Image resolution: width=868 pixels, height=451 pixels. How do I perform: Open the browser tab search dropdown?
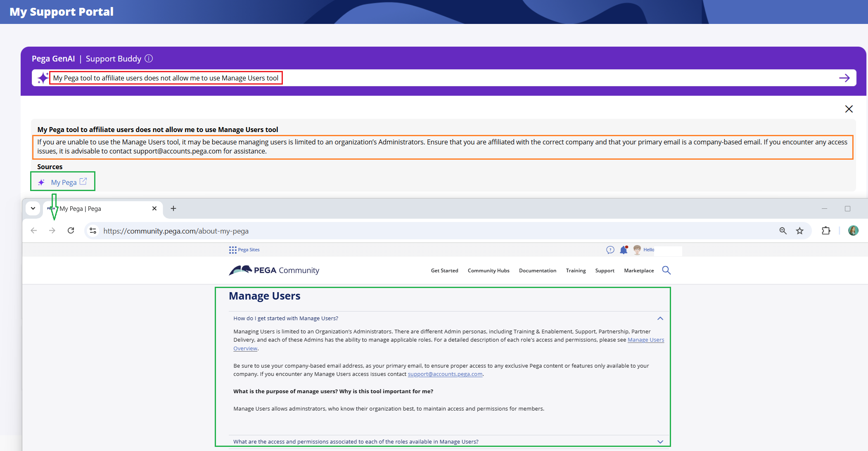click(x=33, y=208)
